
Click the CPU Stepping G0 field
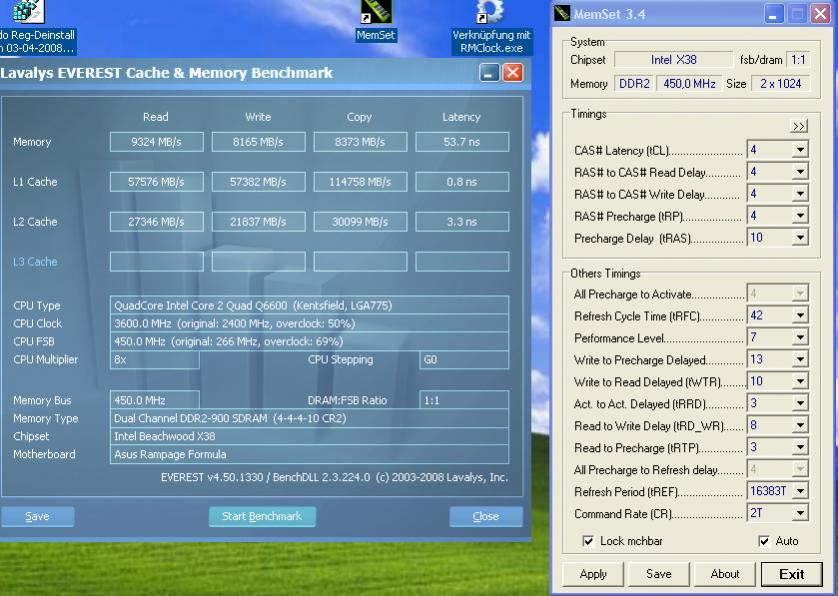coord(464,360)
